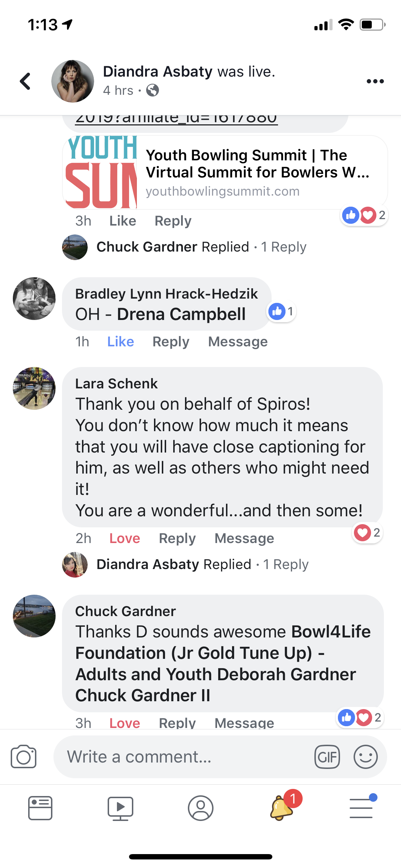
Task: Go to the News Feed tab
Action: click(40, 808)
